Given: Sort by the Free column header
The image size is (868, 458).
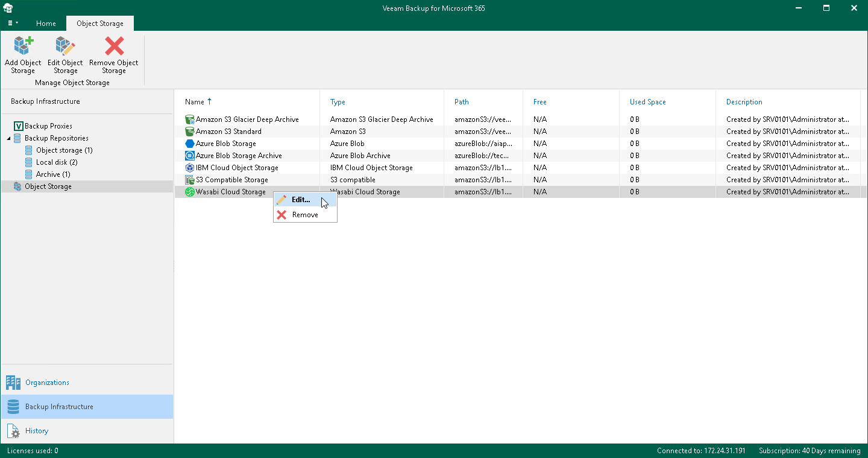Looking at the screenshot, I should click(x=540, y=102).
